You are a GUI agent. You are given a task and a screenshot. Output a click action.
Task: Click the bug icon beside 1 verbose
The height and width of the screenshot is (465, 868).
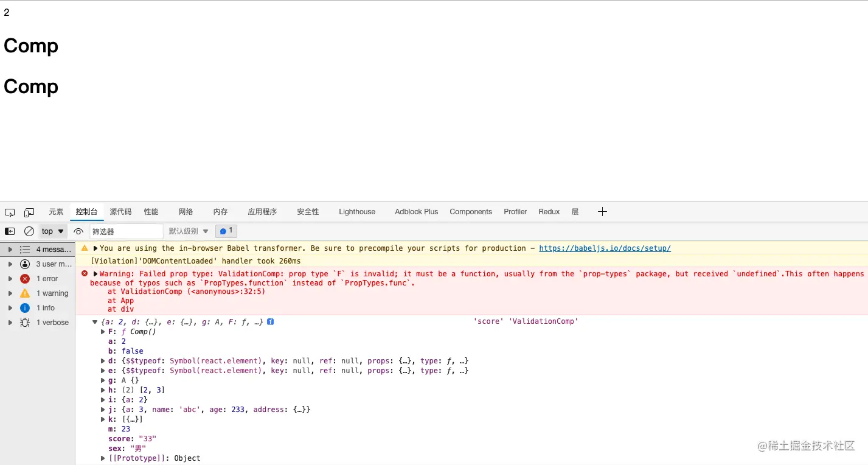pos(25,323)
